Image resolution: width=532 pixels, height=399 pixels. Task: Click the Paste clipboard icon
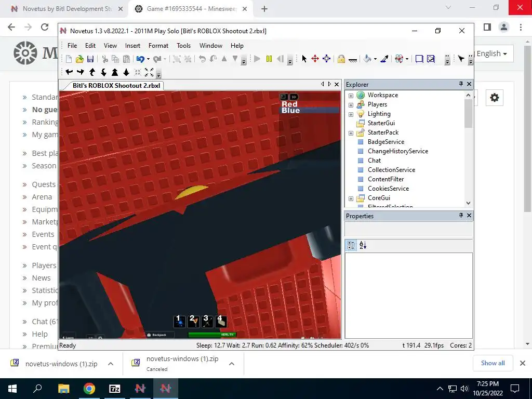[126, 59]
